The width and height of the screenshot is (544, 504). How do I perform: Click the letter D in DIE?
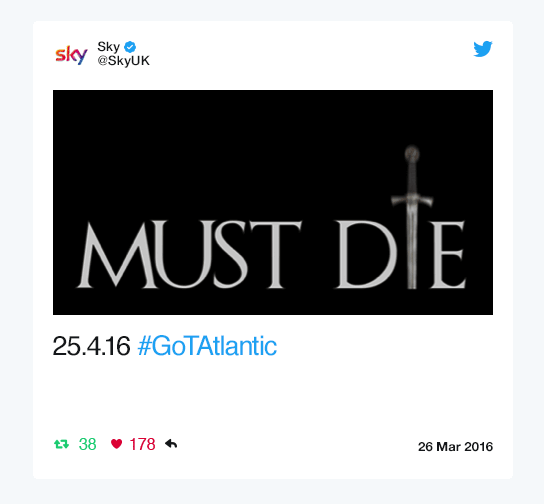pos(366,254)
